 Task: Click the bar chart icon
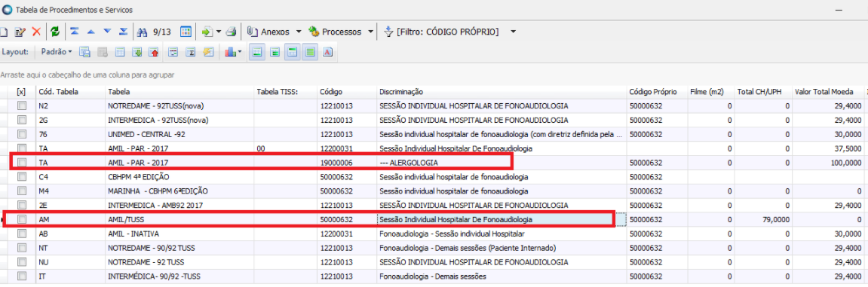click(230, 52)
